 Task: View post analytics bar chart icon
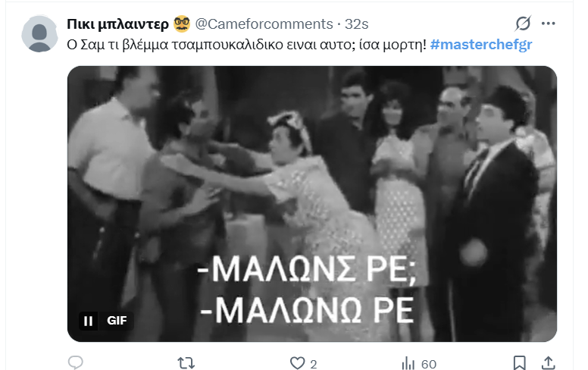(x=408, y=363)
